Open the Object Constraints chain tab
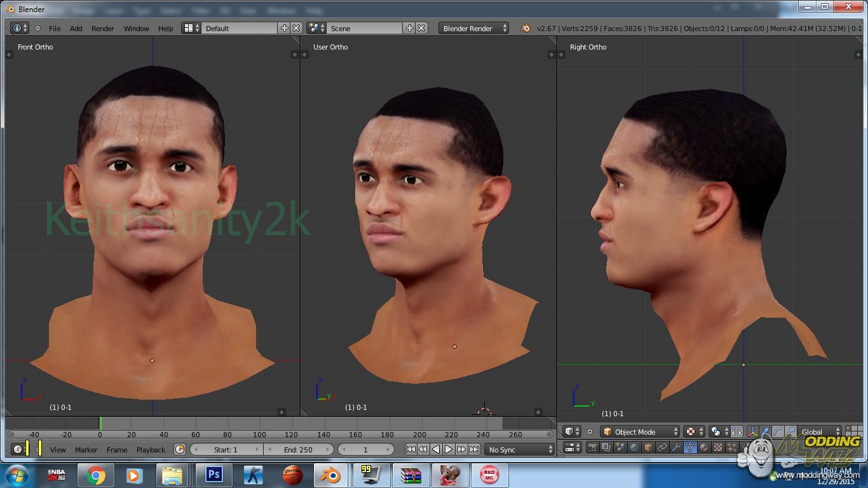The height and width of the screenshot is (488, 868). click(x=661, y=447)
